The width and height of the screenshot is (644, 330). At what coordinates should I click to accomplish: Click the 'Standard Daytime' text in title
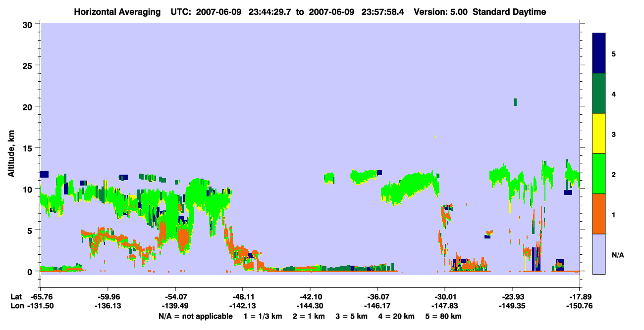point(509,12)
